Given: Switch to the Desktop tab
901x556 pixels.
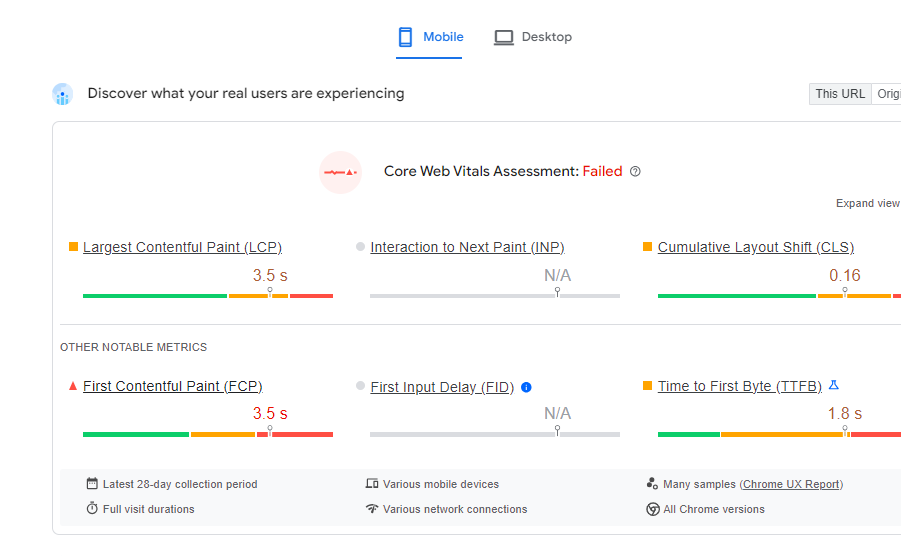Looking at the screenshot, I should (x=533, y=37).
